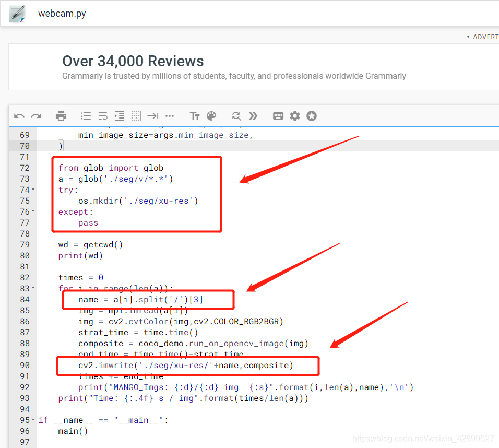Toggle line numbers list icon
The width and height of the screenshot is (499, 448).
pos(86,116)
